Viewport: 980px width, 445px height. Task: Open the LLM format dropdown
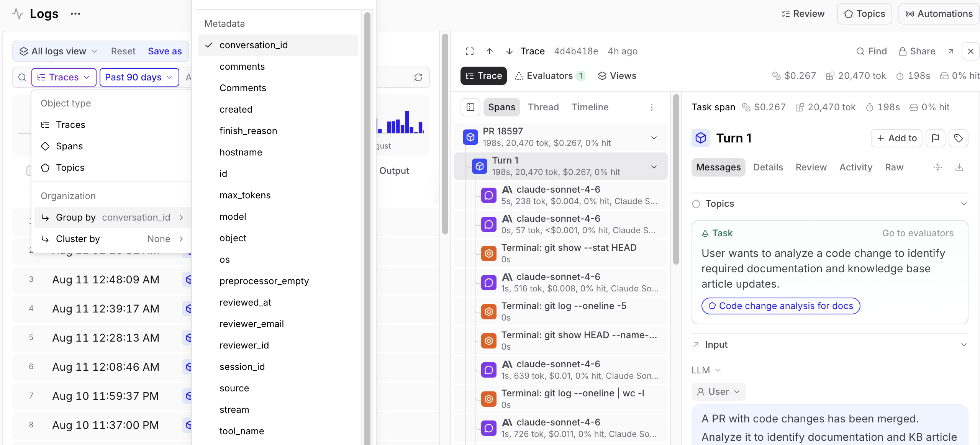click(x=706, y=370)
